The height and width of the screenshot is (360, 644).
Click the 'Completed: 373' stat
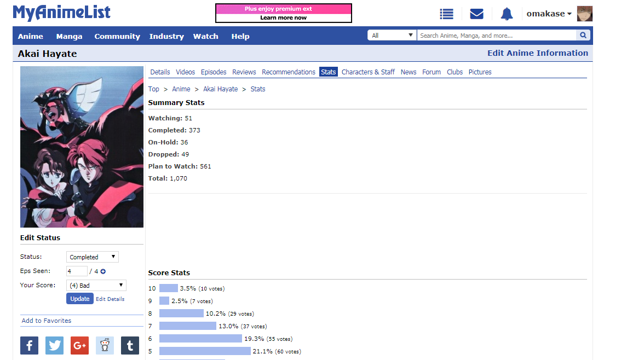174,130
